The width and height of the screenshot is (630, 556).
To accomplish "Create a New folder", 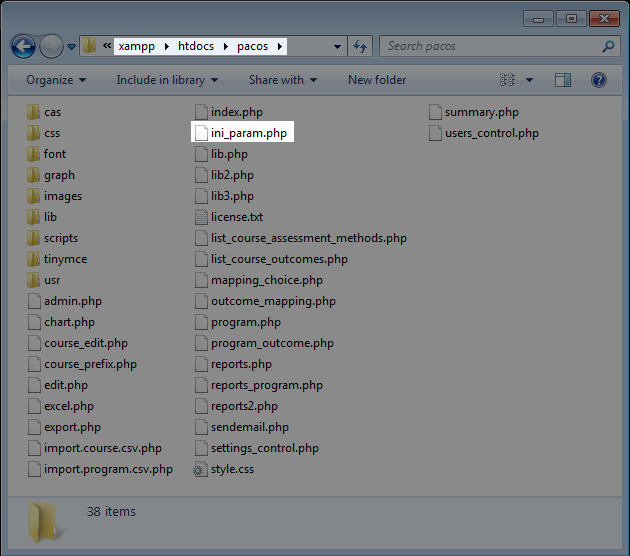I will click(377, 80).
